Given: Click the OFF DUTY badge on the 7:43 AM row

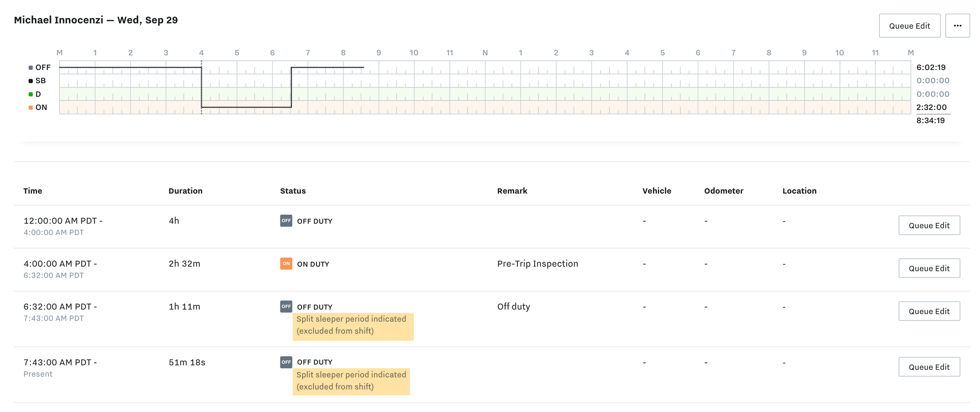Looking at the screenshot, I should pyautogui.click(x=285, y=362).
